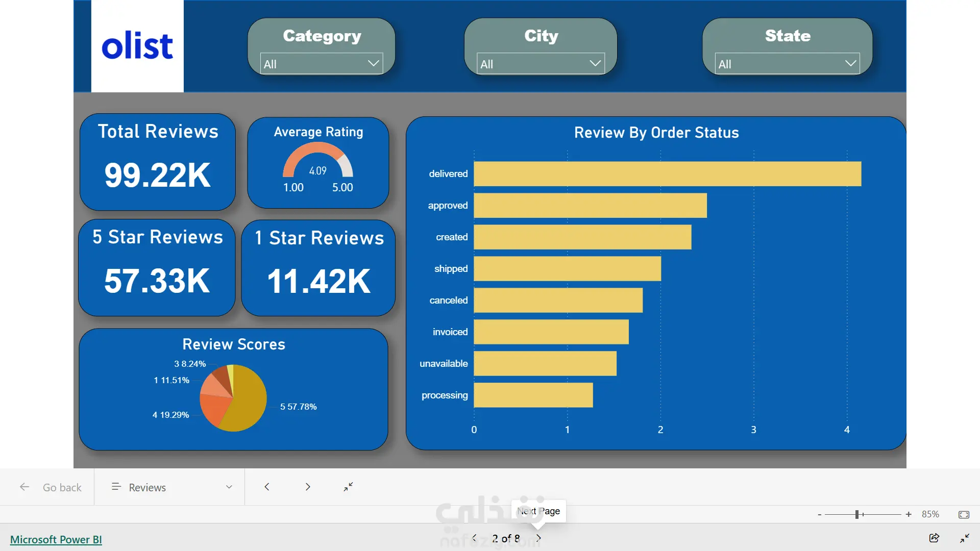Select the approved bar in chart
The height and width of the screenshot is (551, 980).
[591, 206]
